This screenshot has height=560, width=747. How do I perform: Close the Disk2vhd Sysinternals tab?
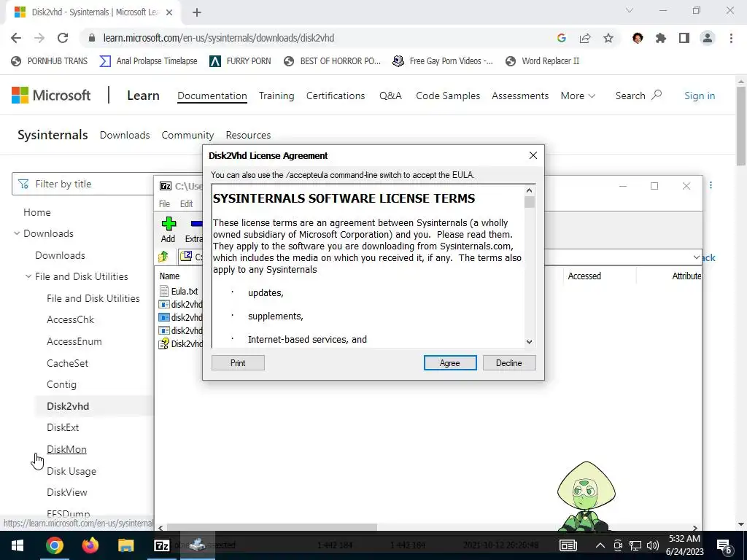pyautogui.click(x=169, y=12)
